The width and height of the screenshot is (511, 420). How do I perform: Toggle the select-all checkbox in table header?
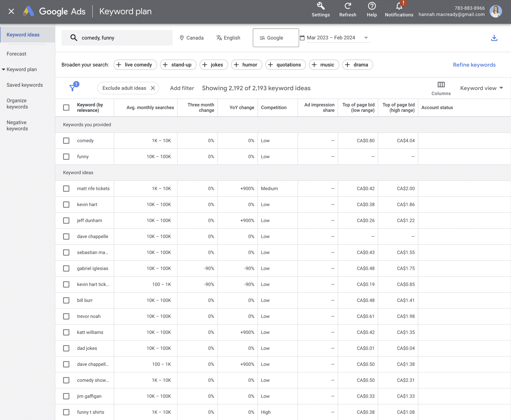tap(66, 108)
